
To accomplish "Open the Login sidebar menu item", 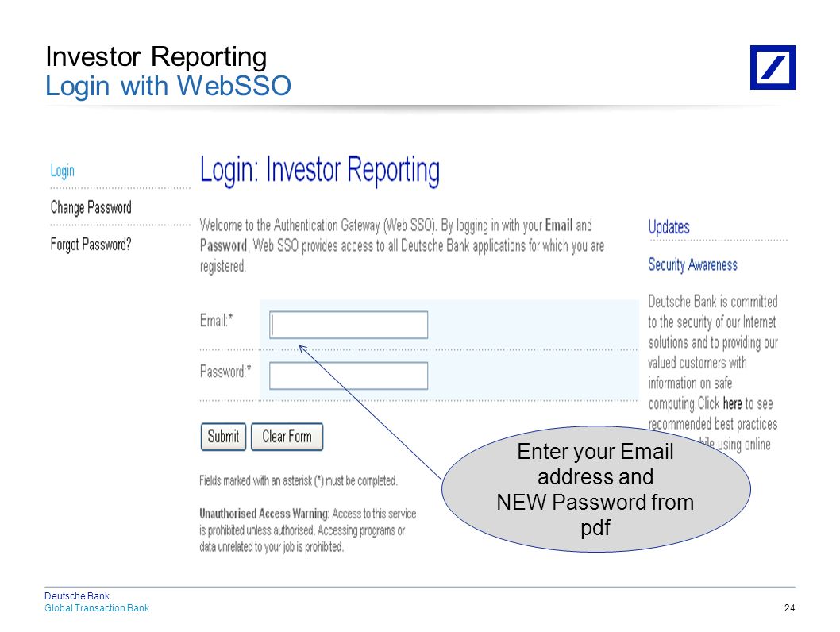I will click(x=62, y=171).
